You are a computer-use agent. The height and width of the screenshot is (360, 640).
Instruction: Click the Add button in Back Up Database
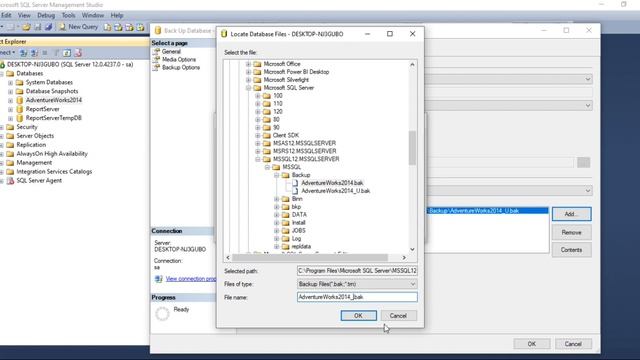click(x=571, y=214)
